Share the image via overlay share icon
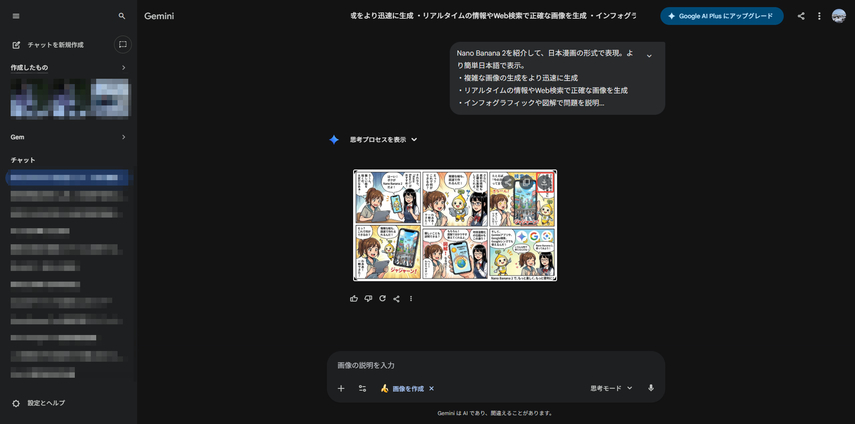The height and width of the screenshot is (424, 855). point(508,182)
